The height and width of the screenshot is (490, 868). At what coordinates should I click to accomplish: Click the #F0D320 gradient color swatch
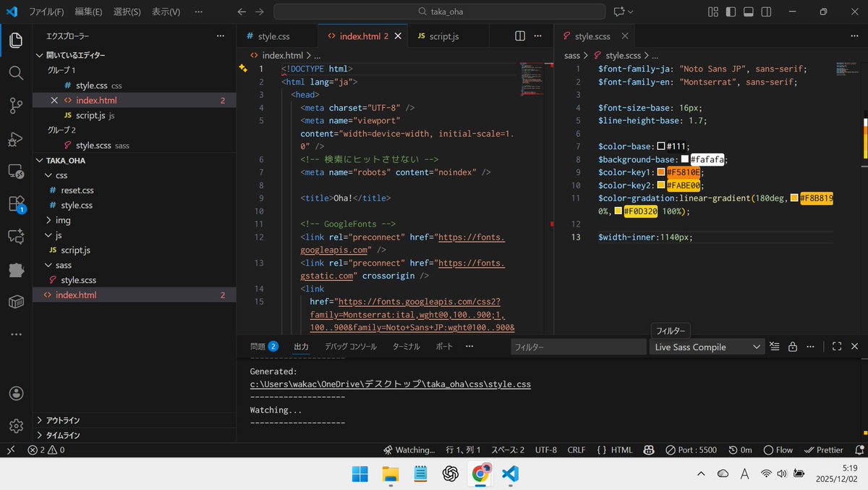[x=618, y=211]
